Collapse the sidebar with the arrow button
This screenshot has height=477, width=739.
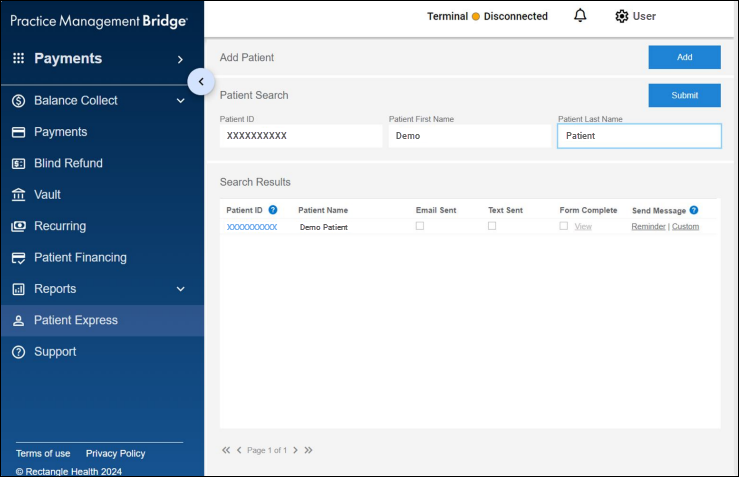201,82
